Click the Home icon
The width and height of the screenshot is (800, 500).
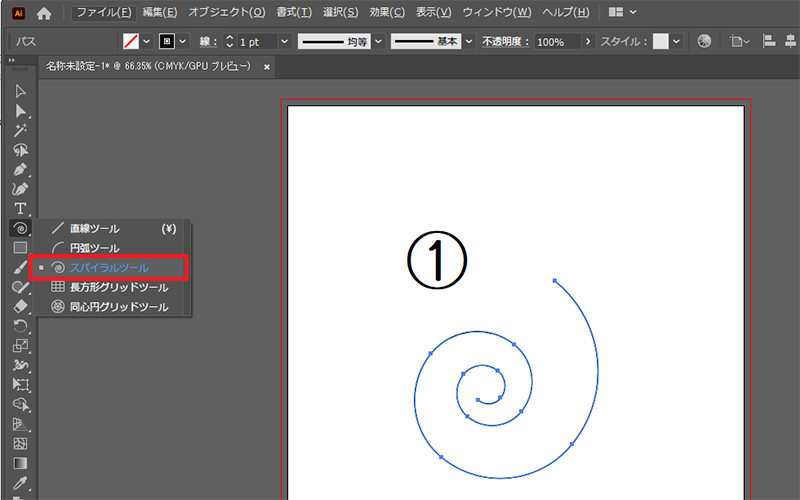point(44,13)
